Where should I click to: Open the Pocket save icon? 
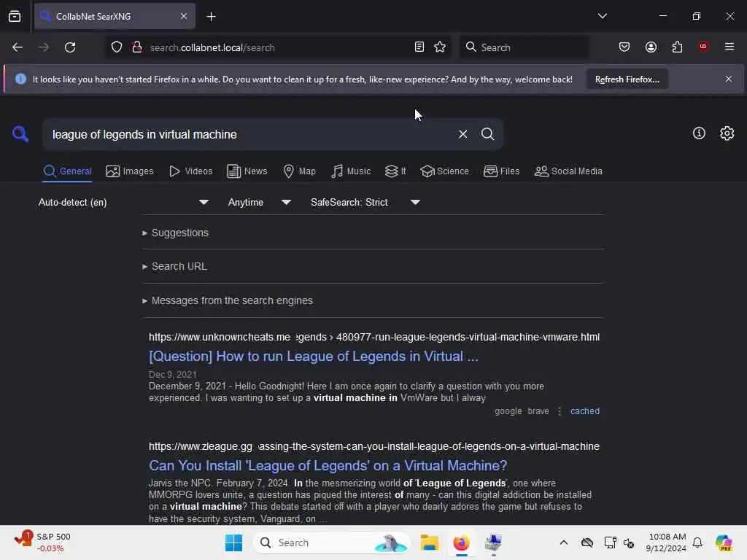(x=624, y=47)
